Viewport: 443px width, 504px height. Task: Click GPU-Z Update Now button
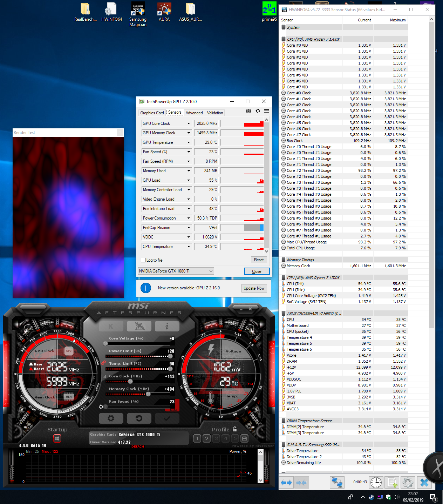point(254,288)
